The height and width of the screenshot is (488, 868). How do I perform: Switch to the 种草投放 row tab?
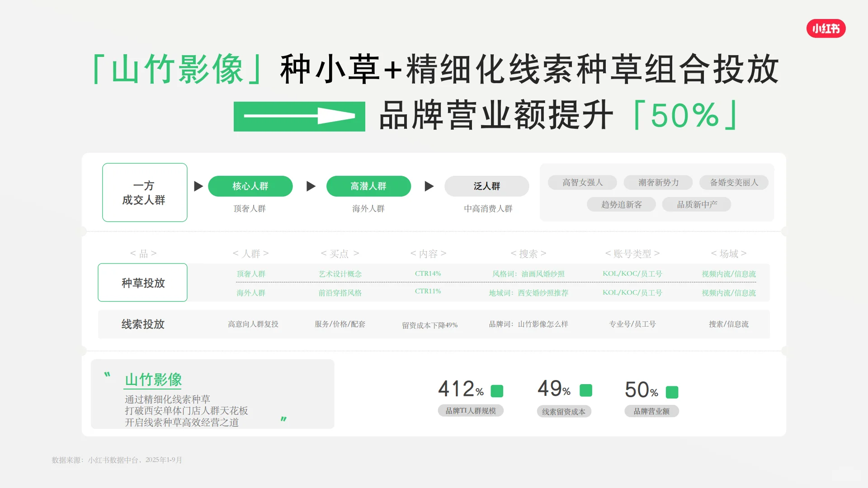coord(142,282)
